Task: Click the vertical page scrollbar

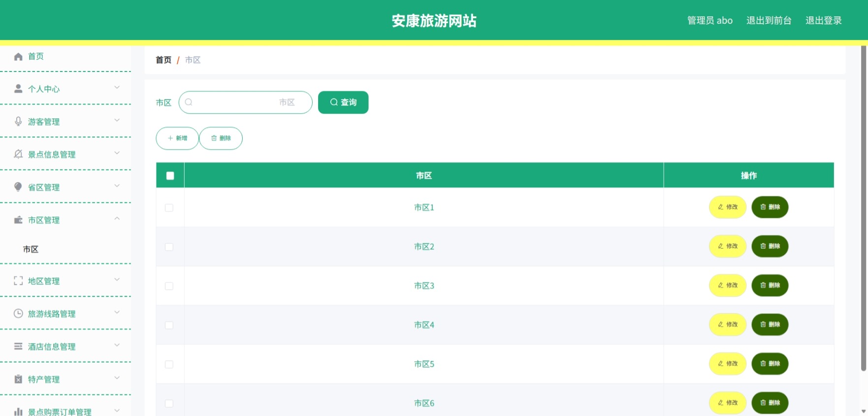Action: (x=864, y=207)
